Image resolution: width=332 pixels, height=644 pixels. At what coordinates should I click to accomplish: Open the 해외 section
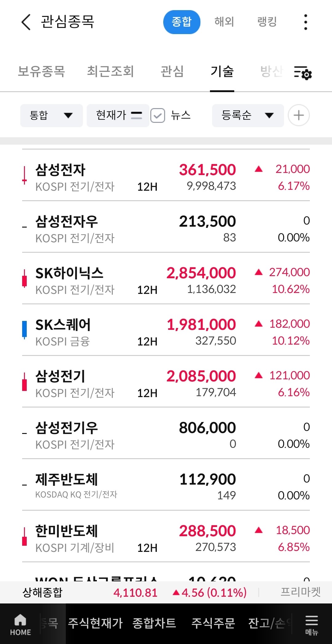click(x=224, y=22)
